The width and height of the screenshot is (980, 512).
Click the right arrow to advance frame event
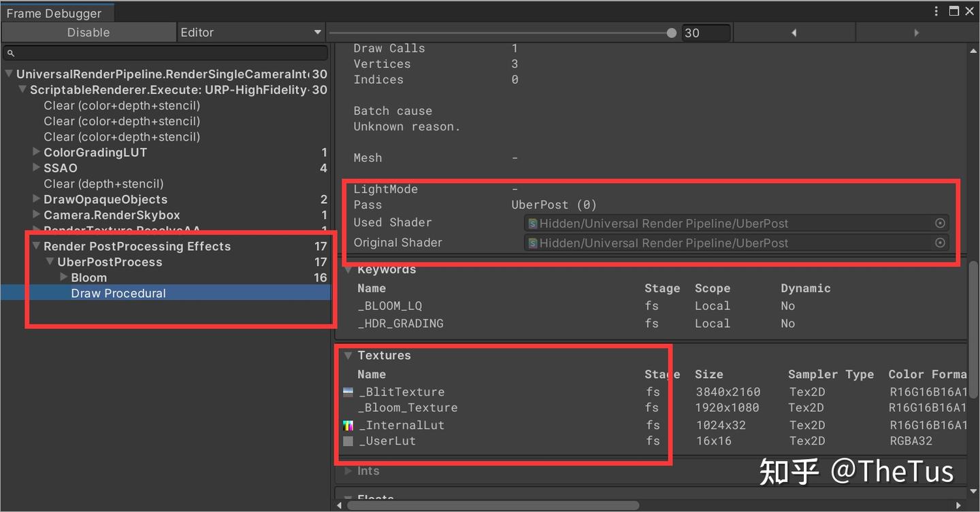click(x=916, y=32)
